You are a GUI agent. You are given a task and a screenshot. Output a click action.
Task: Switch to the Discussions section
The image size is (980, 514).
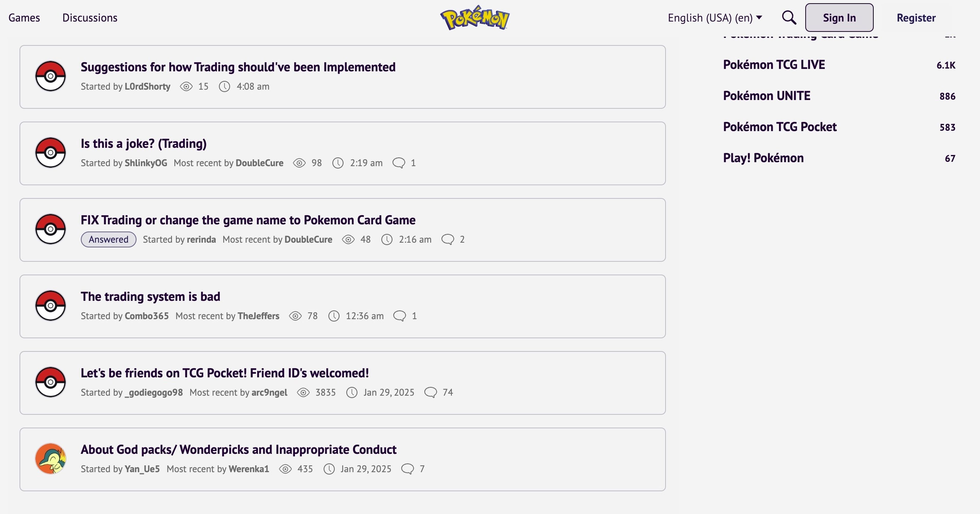point(90,18)
